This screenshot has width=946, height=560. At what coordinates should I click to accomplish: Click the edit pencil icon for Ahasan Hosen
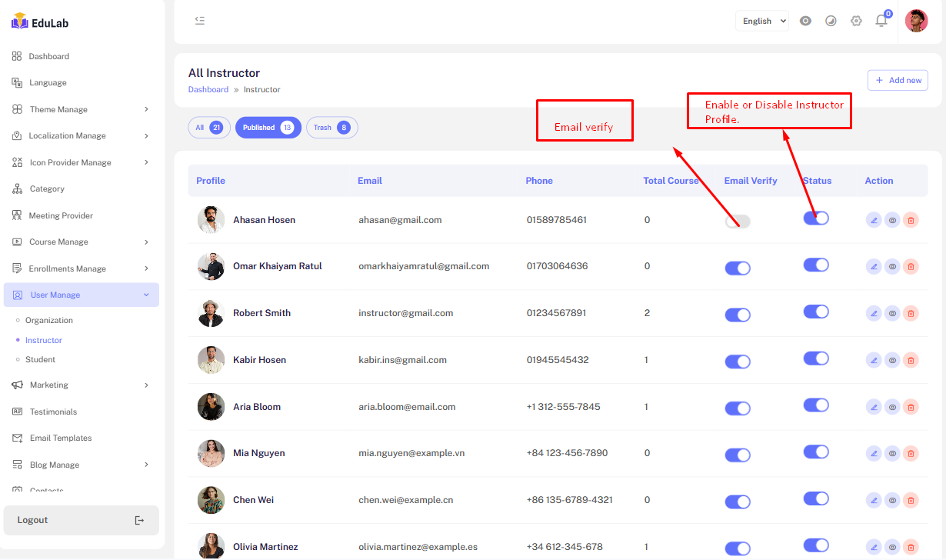(874, 220)
